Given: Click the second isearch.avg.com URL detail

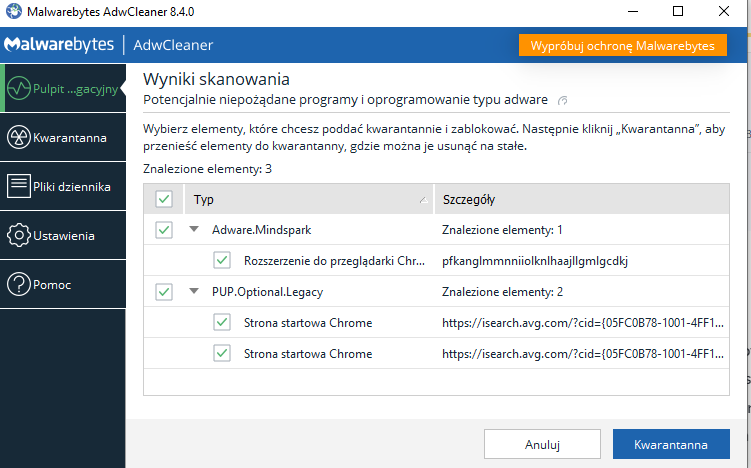Looking at the screenshot, I should tap(583, 354).
